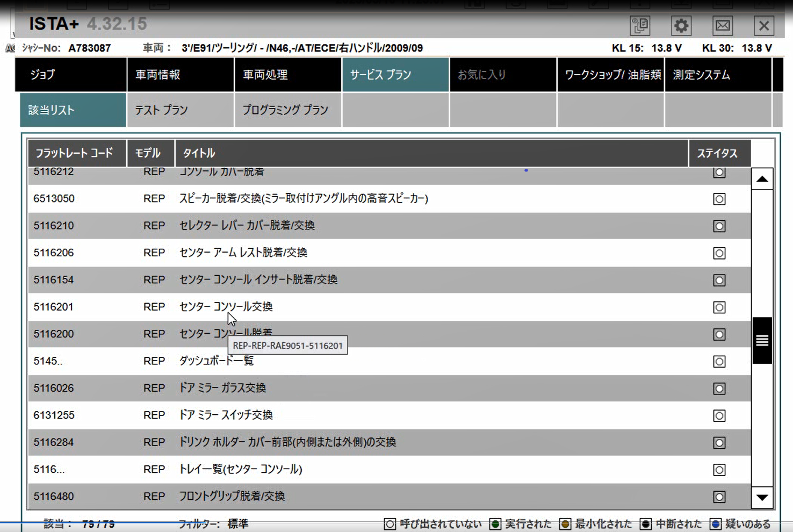Click status icon for row 5116200

coord(719,334)
